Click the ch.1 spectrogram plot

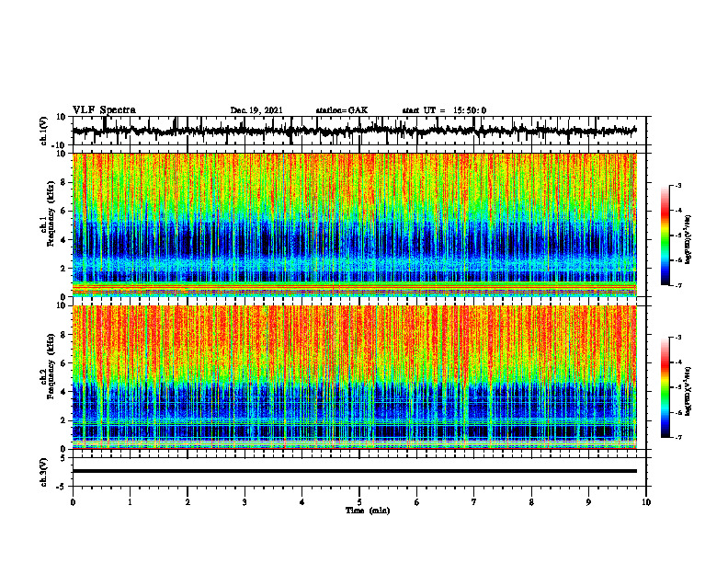click(x=355, y=224)
